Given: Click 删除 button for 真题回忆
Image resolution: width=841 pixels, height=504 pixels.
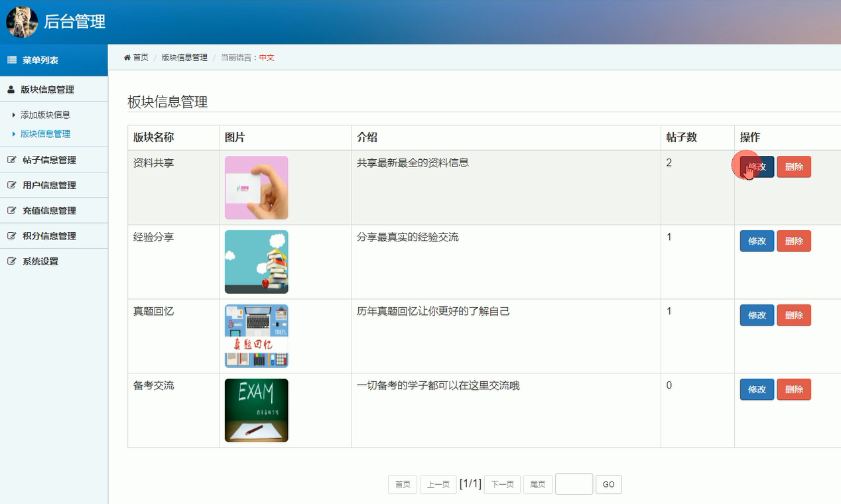Looking at the screenshot, I should 794,316.
